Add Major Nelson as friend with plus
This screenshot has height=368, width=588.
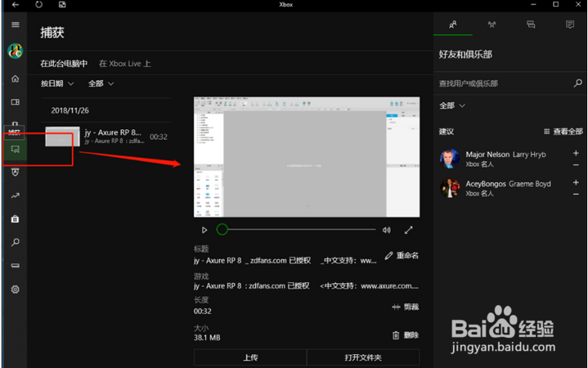pyautogui.click(x=576, y=153)
